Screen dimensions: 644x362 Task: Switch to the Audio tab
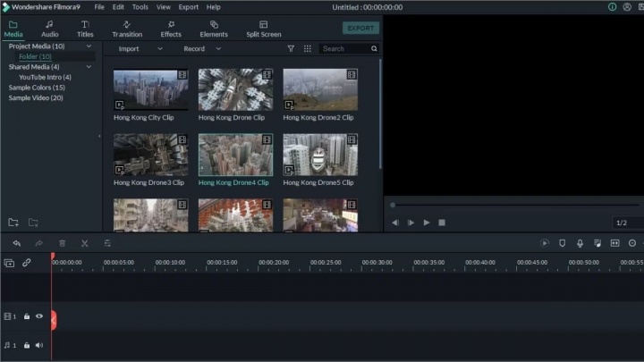coord(50,29)
